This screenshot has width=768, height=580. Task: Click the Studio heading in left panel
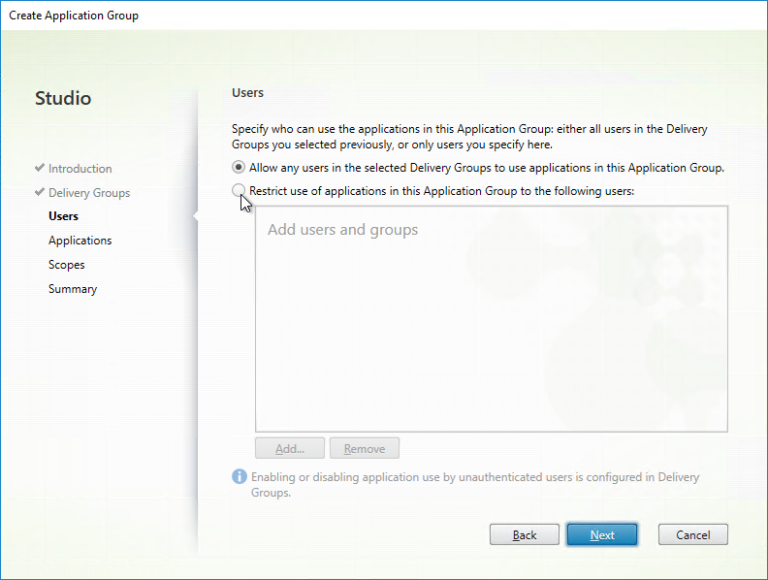point(63,98)
